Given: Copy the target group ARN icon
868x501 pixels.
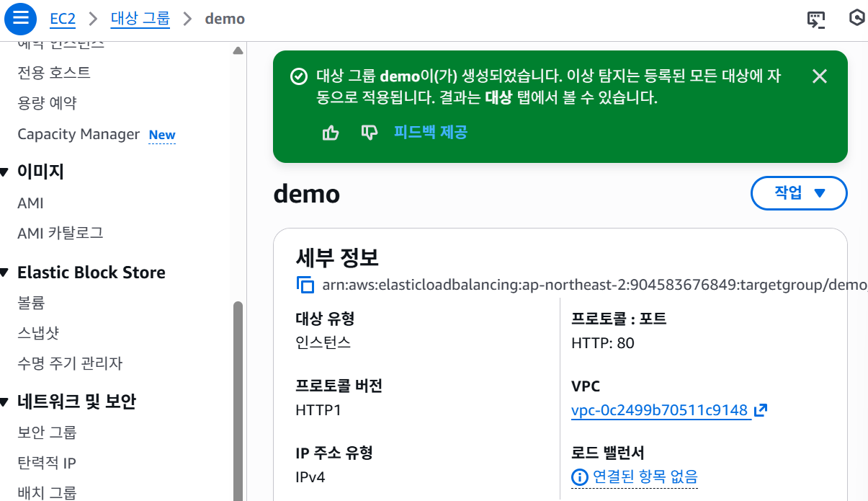Looking at the screenshot, I should click(305, 285).
